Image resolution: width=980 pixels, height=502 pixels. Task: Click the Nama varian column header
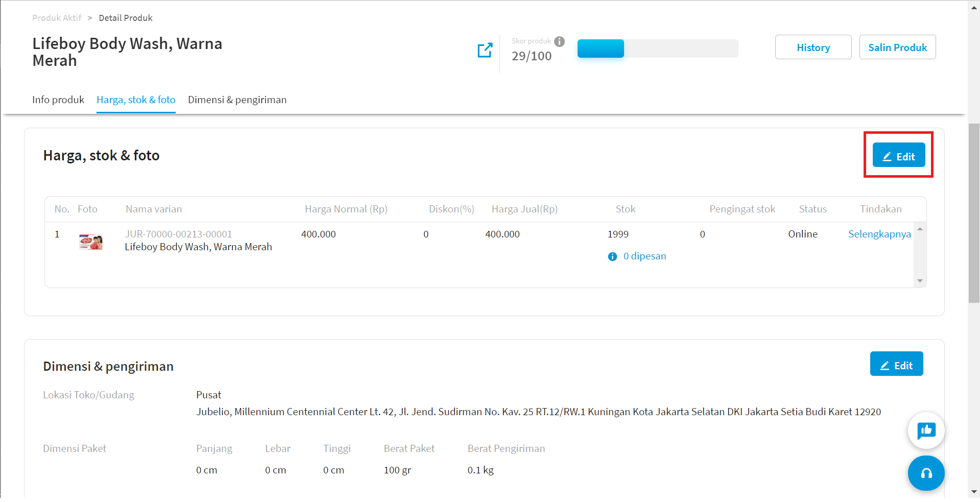pyautogui.click(x=154, y=209)
